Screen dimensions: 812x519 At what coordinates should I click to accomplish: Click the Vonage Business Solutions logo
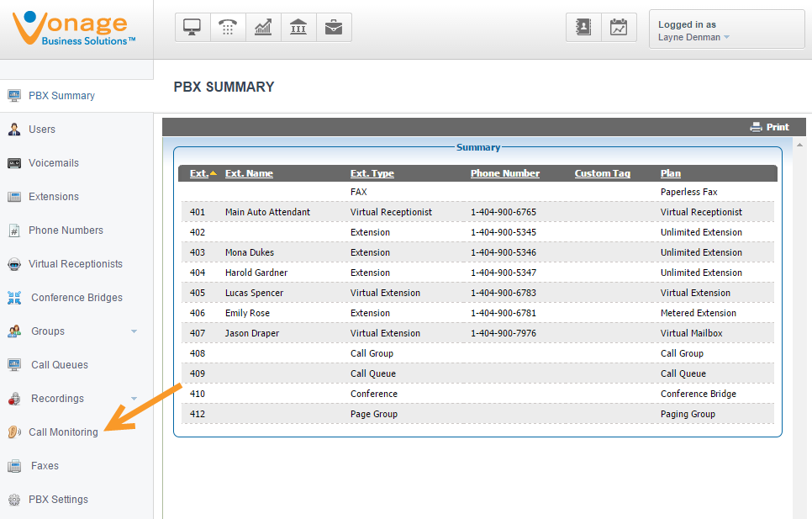pos(75,29)
